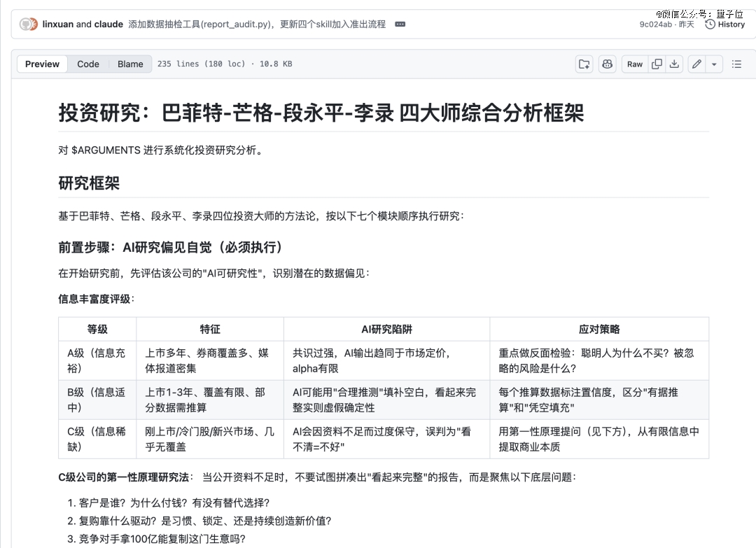Open claude author profile link
The image size is (756, 548).
pos(108,24)
